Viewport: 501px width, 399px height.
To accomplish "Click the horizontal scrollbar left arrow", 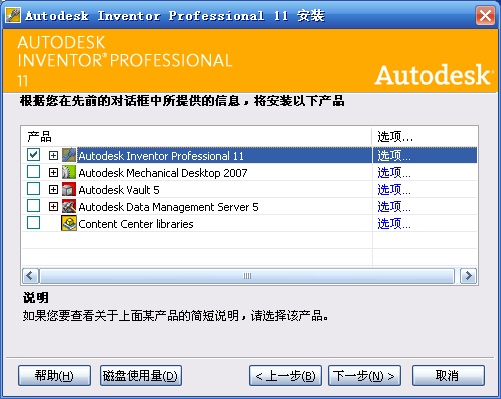I will coord(30,276).
